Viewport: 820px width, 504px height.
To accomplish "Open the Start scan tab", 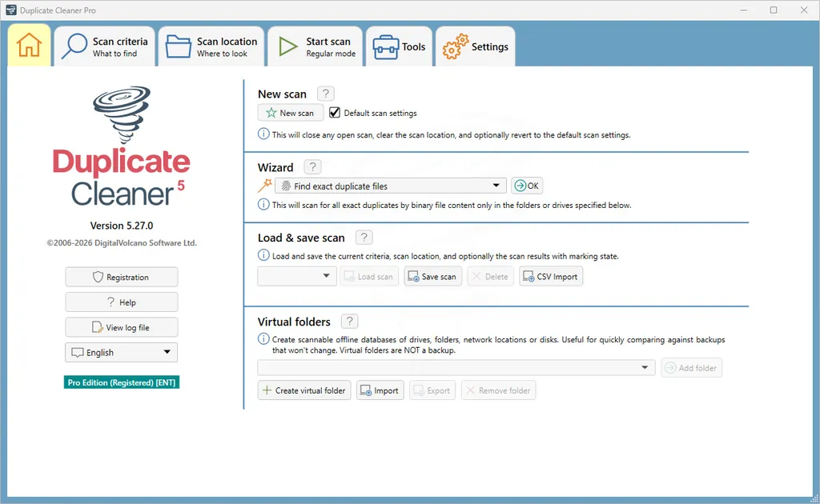I will 316,46.
